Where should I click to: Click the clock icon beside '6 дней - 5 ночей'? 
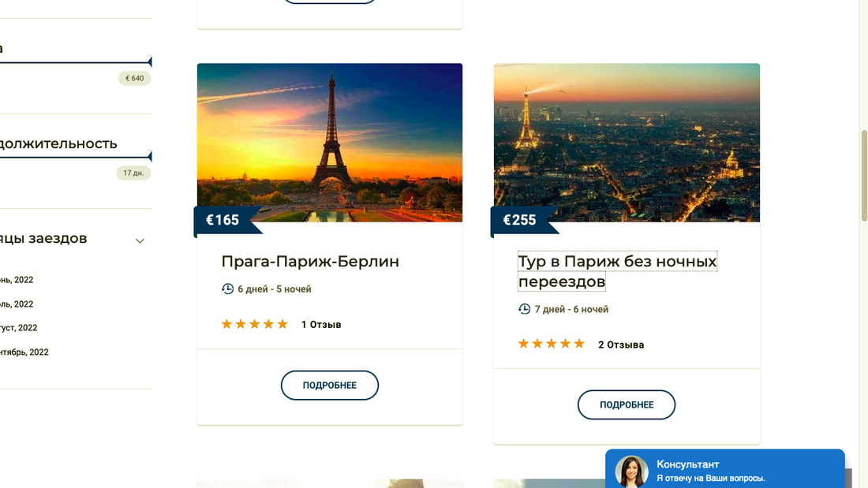pos(227,289)
